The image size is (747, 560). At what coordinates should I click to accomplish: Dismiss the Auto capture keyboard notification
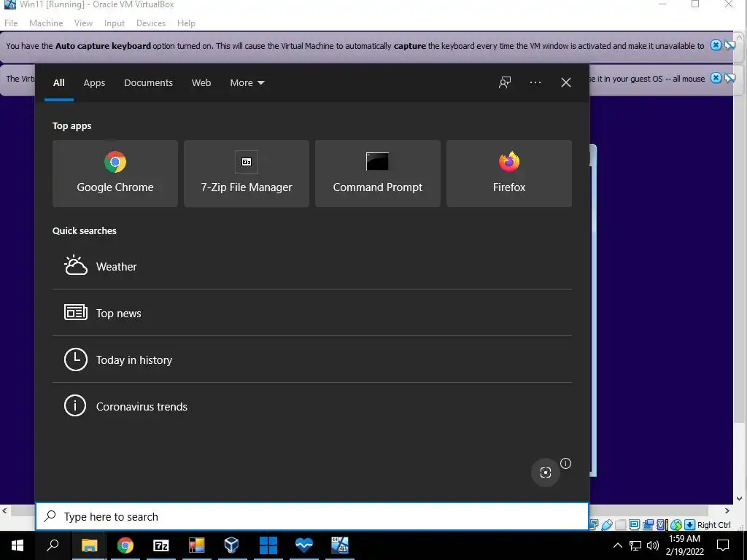point(716,45)
